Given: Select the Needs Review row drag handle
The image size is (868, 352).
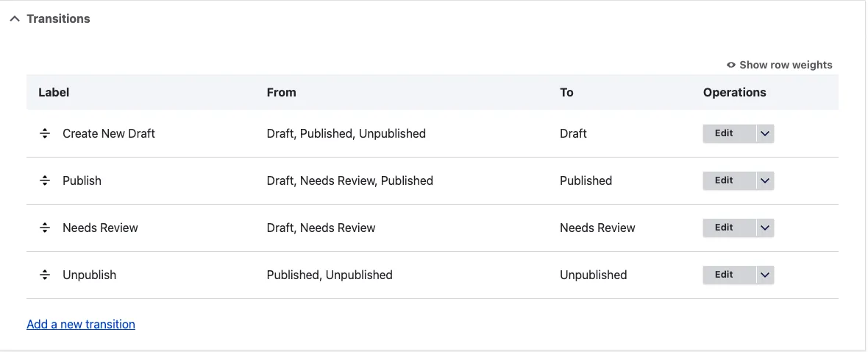Looking at the screenshot, I should [45, 228].
